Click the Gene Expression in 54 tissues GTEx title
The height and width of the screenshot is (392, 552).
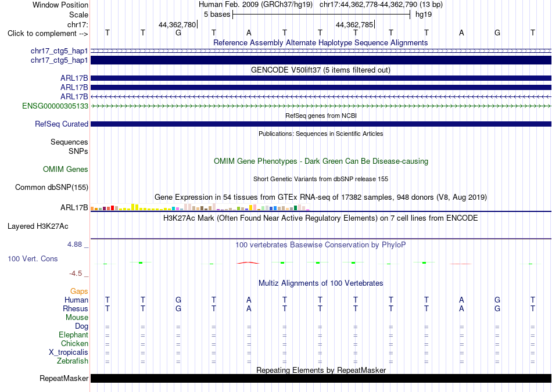click(x=321, y=197)
